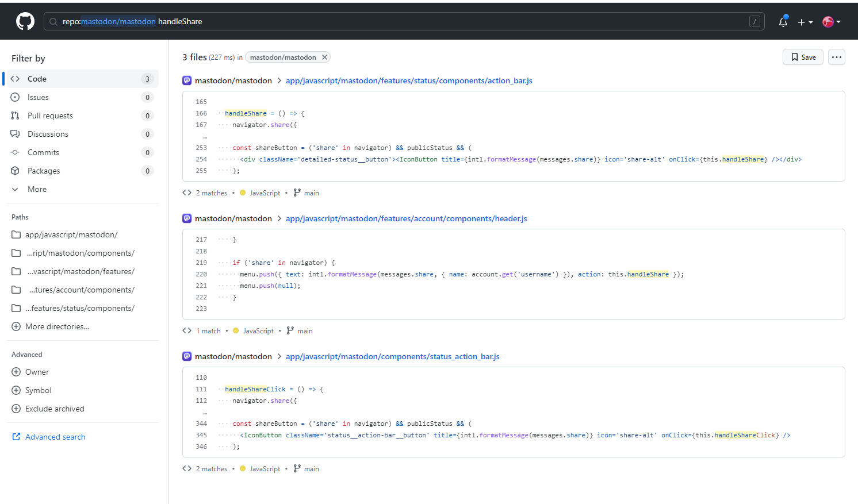Viewport: 858px width, 504px height.
Task: Open the create new plus dropdown
Action: (805, 22)
